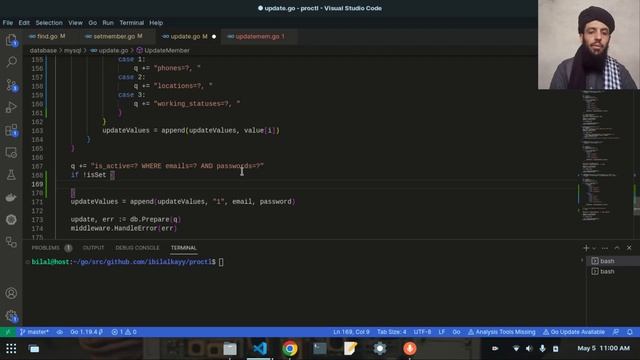Close the unsaved update.go tab dot
Viewport: 640px width, 360px height.
click(x=214, y=37)
